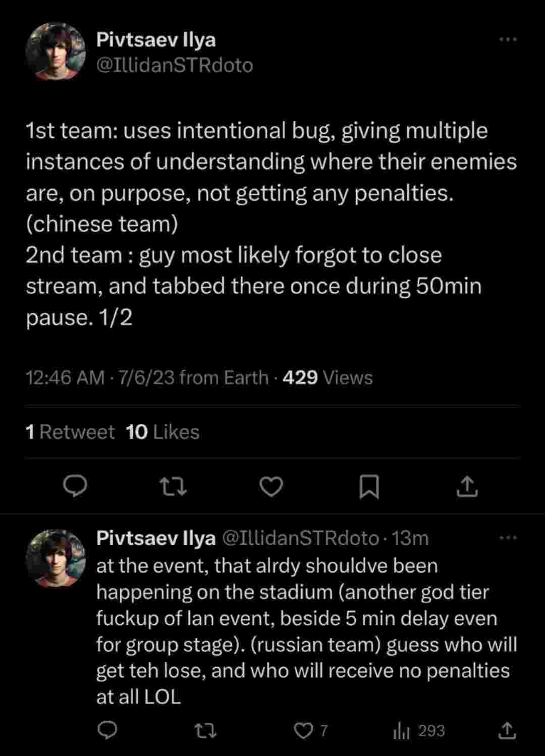Retweet the main tweet

[173, 486]
